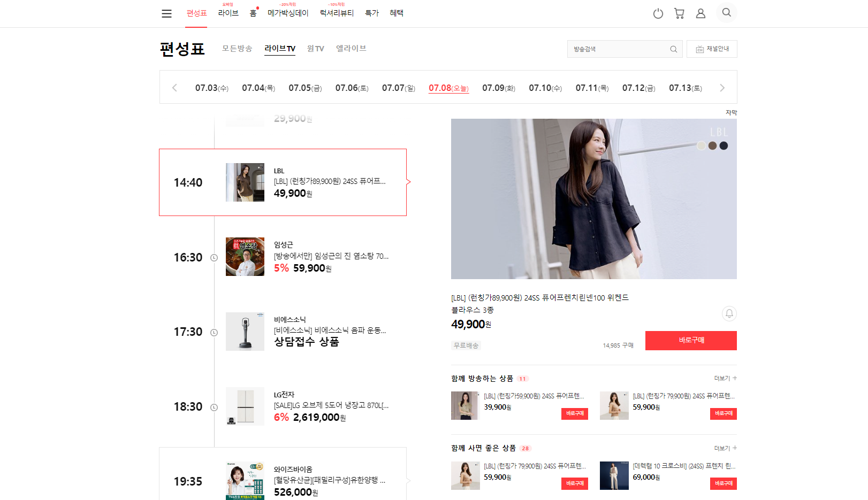
Task: Buy now the 69,000원 데렉램 item
Action: tap(724, 483)
